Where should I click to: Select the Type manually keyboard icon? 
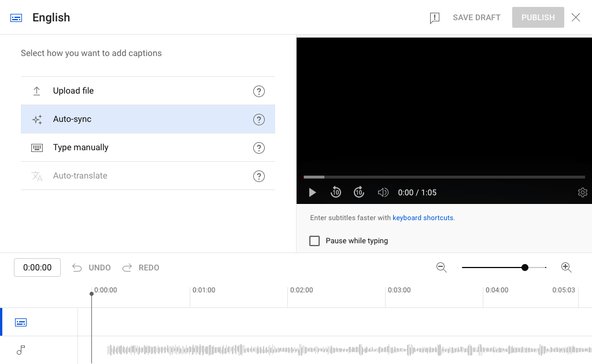coord(36,147)
